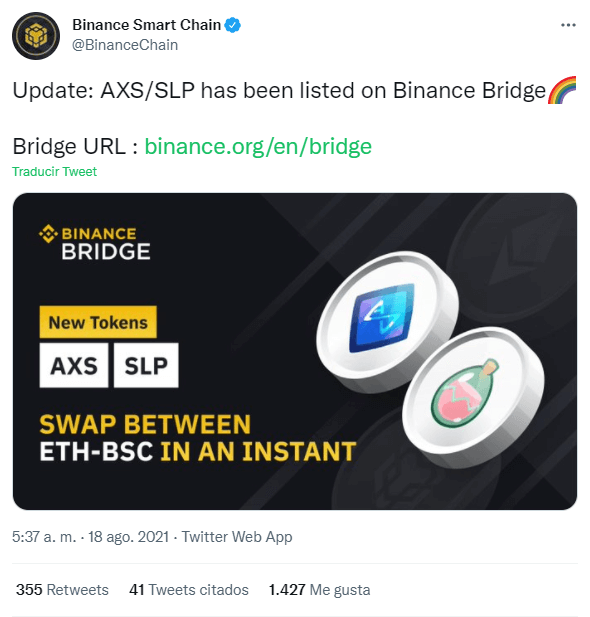Open the tweet's three-dot more menu
The width and height of the screenshot is (590, 617).
click(568, 25)
